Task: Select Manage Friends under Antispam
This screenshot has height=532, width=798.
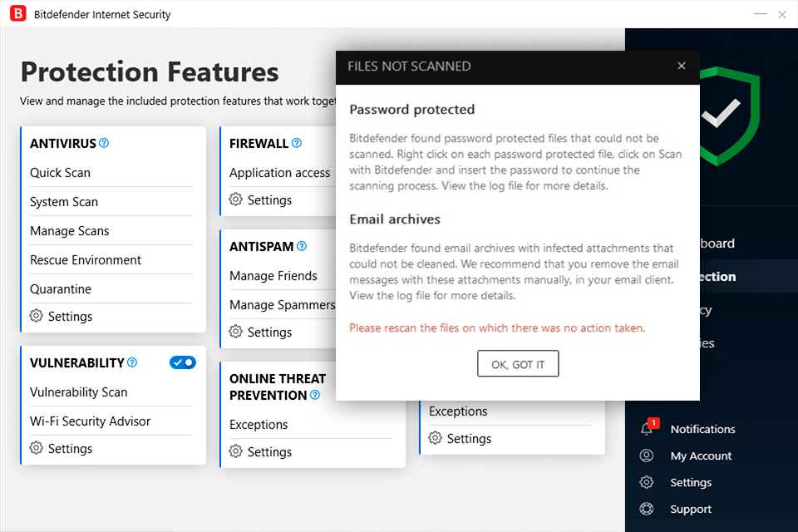Action: point(273,276)
